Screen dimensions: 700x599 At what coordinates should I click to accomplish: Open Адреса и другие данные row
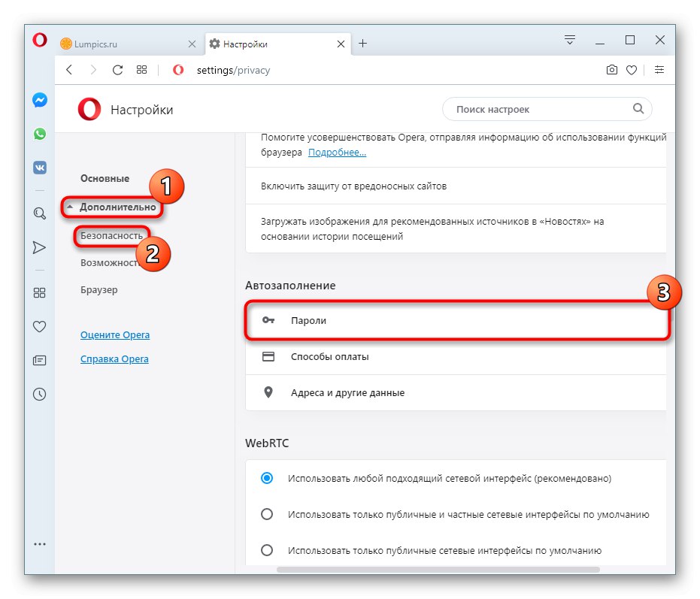tap(456, 393)
